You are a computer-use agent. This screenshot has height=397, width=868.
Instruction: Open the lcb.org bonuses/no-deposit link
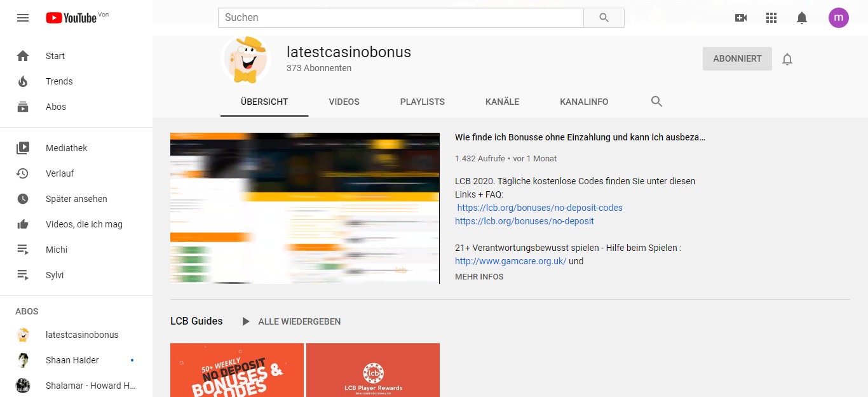(524, 221)
